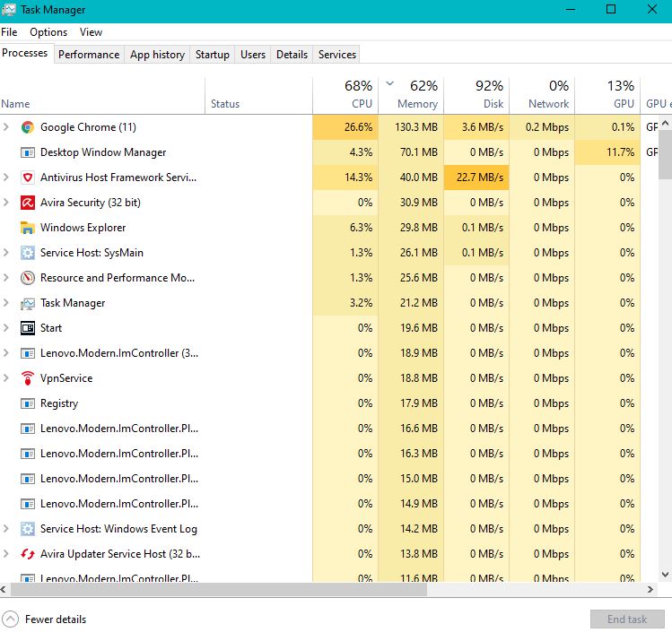This screenshot has height=641, width=672.
Task: Click the Desktop Window Manager icon
Action: pos(28,152)
